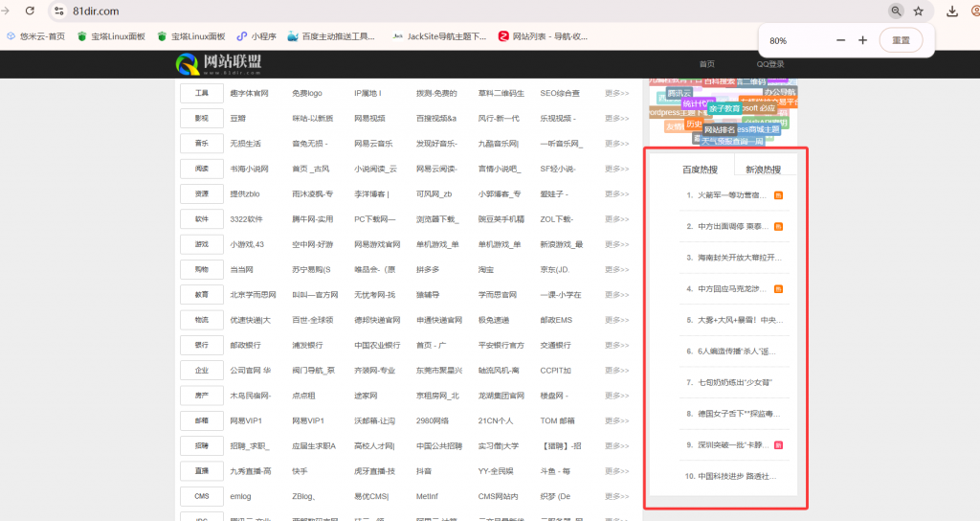
Task: Open the 快手 link
Action: pyautogui.click(x=300, y=471)
